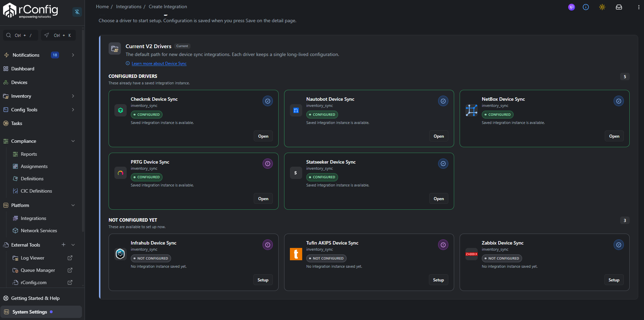Open Notifications in sidebar
Viewport: 644px width, 320px height.
coord(26,55)
